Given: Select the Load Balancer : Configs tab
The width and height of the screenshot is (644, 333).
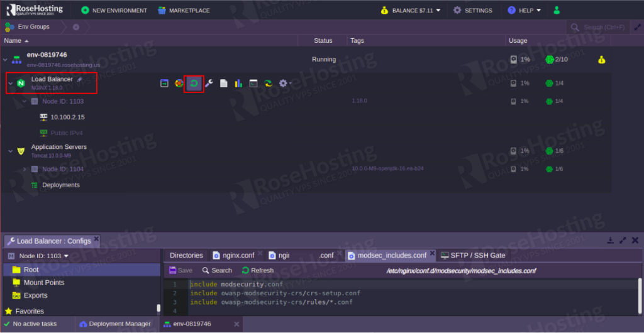Looking at the screenshot, I should pos(52,241).
